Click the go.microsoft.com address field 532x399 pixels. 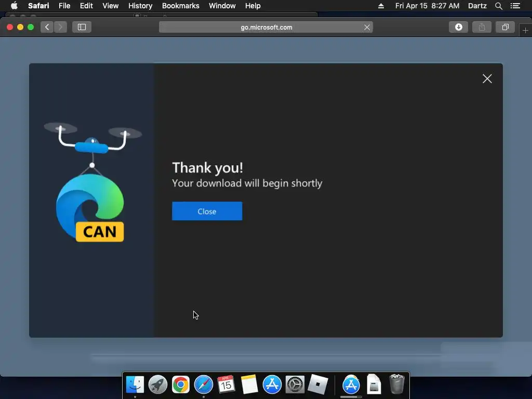pos(266,27)
